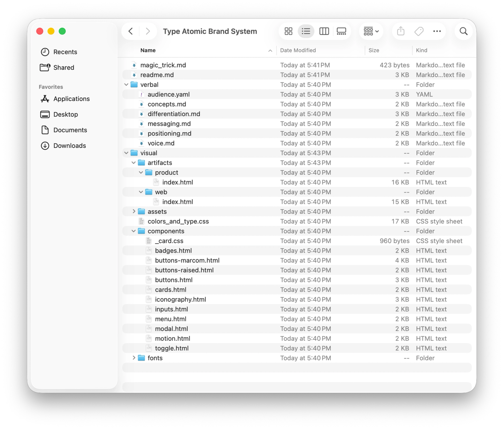Select the audience.yaml file icon
The width and height of the screenshot is (504, 429).
pyautogui.click(x=141, y=94)
